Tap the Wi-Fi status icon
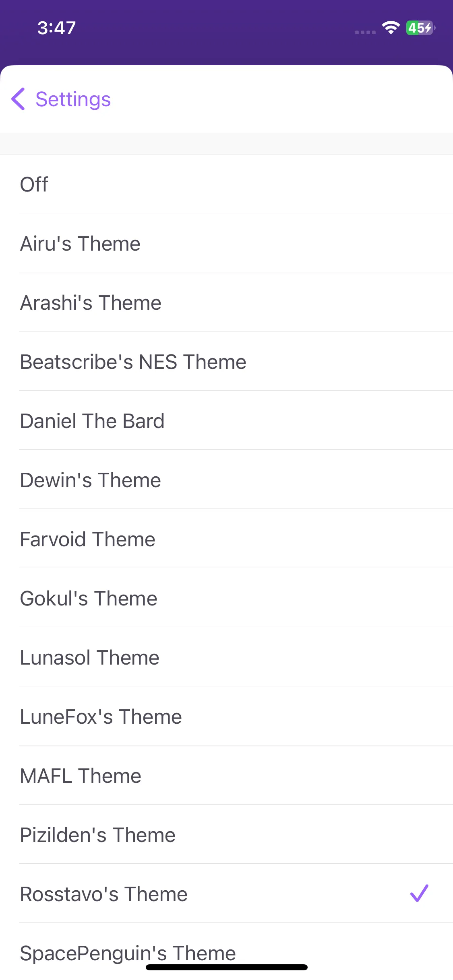 (x=391, y=28)
